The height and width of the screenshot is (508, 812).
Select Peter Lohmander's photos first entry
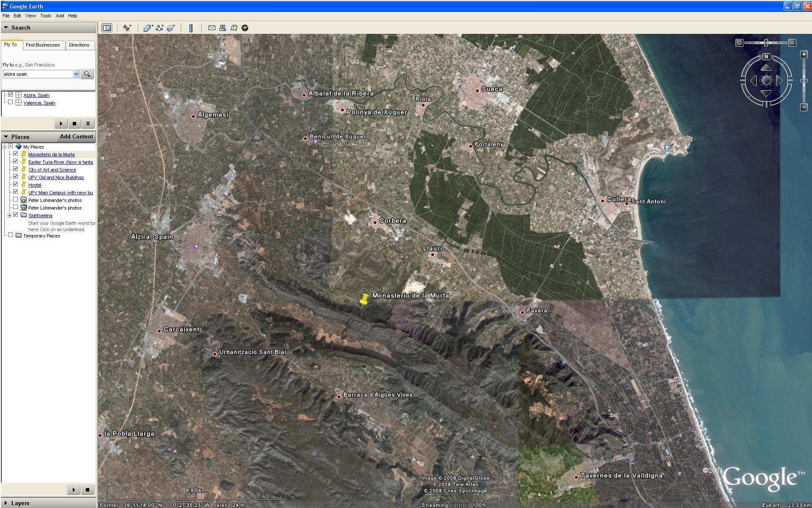coord(55,200)
